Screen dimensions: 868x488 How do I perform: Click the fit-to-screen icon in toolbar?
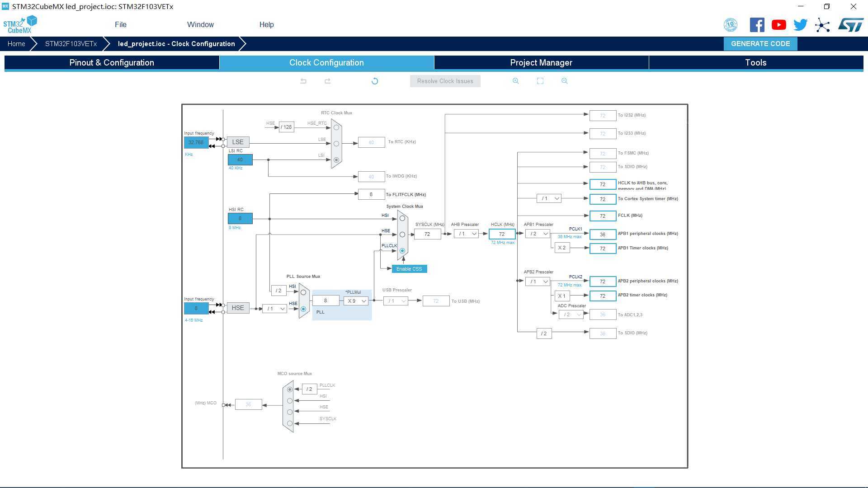(540, 80)
